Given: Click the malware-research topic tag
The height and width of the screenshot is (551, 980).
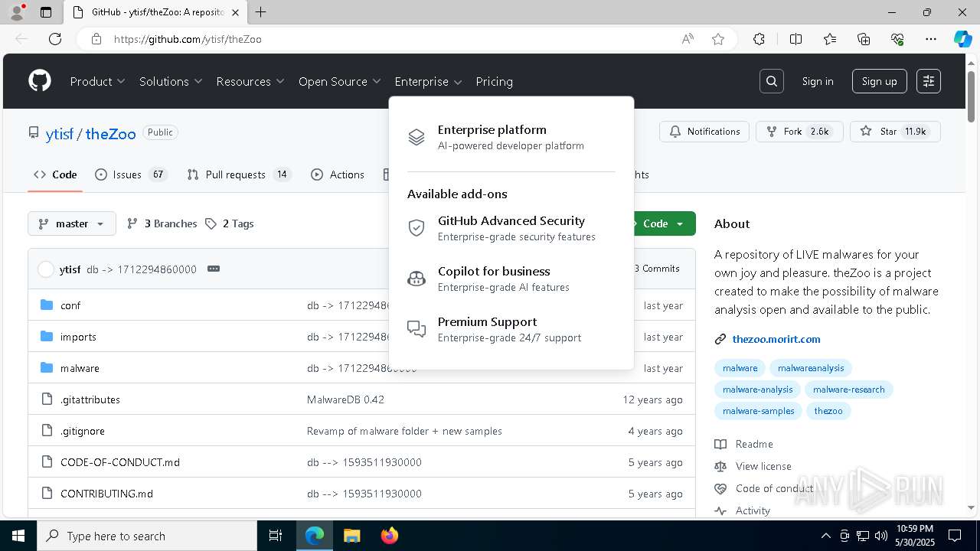Looking at the screenshot, I should point(849,390).
